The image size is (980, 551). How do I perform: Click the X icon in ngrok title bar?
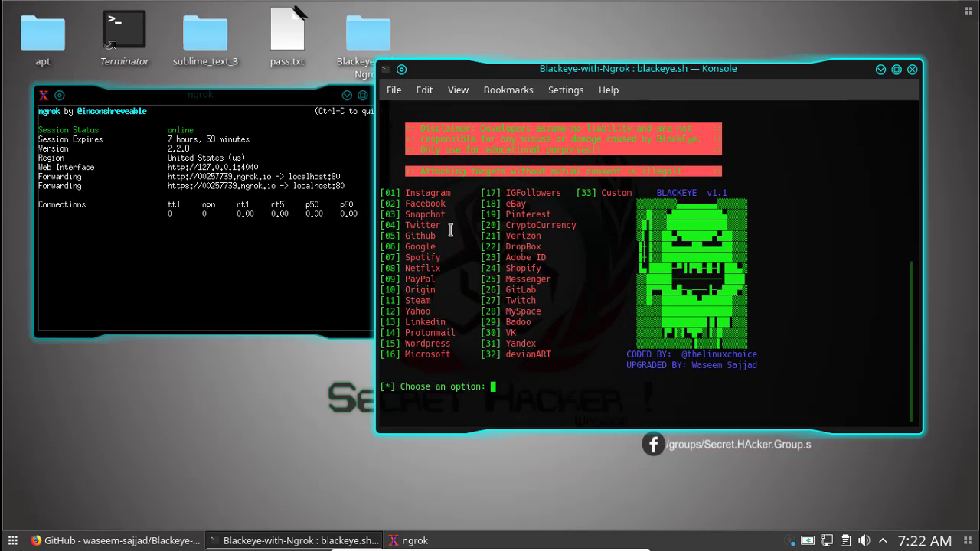(x=44, y=96)
